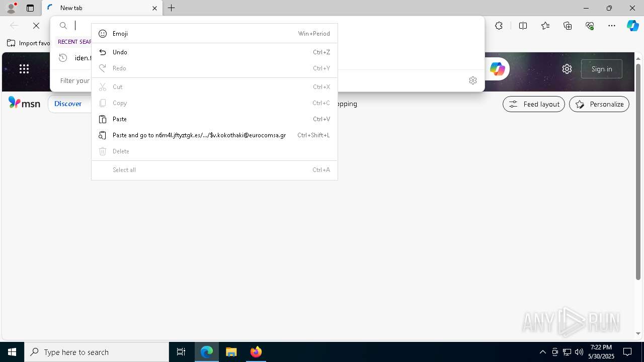This screenshot has height=362, width=644.
Task: Click the scrollbar down arrow
Action: (638, 334)
